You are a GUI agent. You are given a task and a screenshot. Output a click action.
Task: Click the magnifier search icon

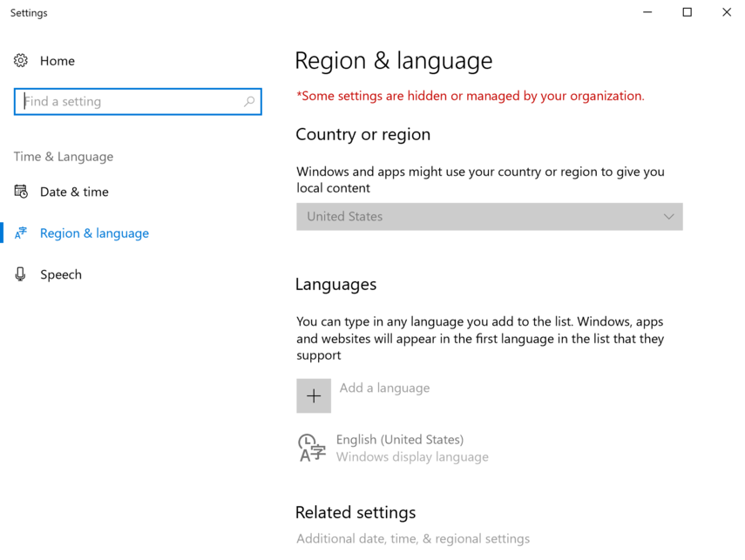[249, 102]
